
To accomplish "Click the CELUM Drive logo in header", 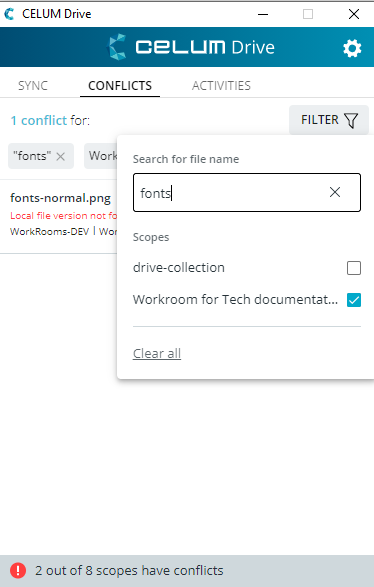I will pyautogui.click(x=191, y=47).
